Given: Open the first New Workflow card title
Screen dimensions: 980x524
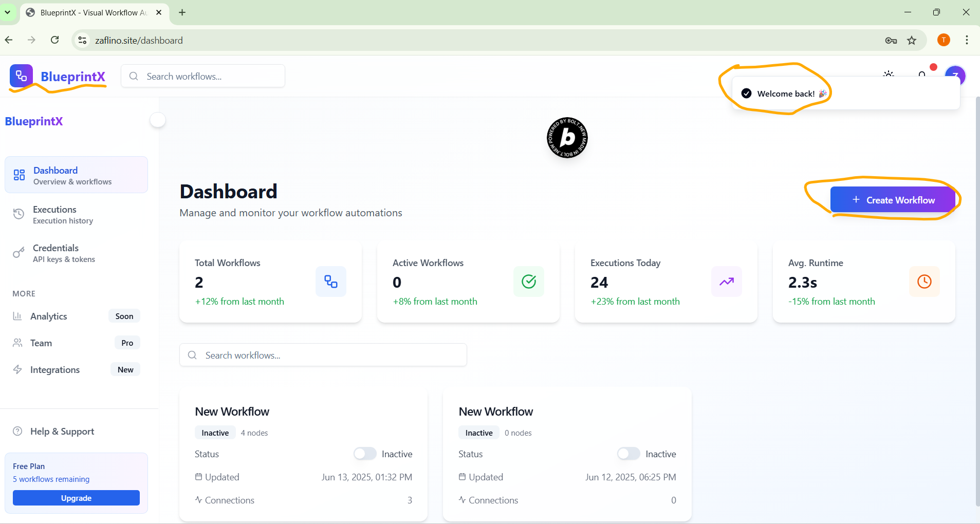Looking at the screenshot, I should (x=232, y=411).
